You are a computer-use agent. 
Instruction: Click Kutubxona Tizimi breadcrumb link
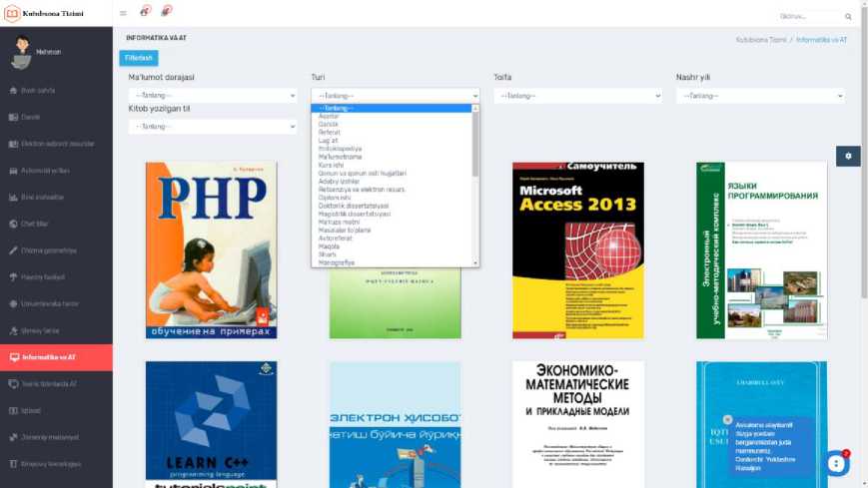[760, 40]
